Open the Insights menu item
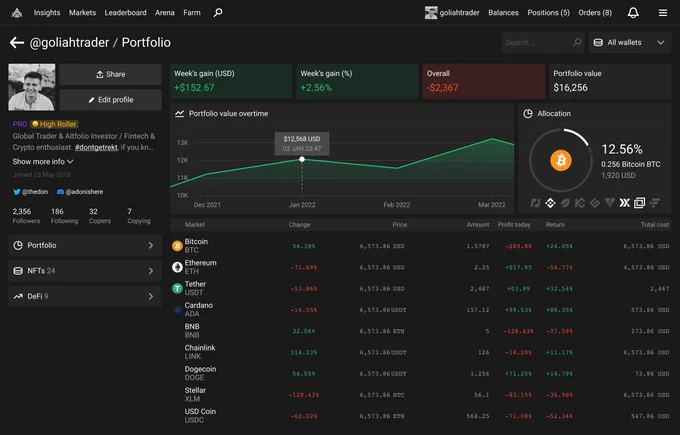 [x=47, y=13]
